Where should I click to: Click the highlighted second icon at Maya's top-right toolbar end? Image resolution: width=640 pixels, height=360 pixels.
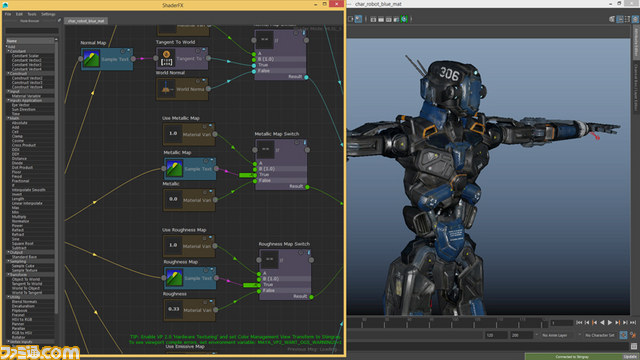point(620,19)
